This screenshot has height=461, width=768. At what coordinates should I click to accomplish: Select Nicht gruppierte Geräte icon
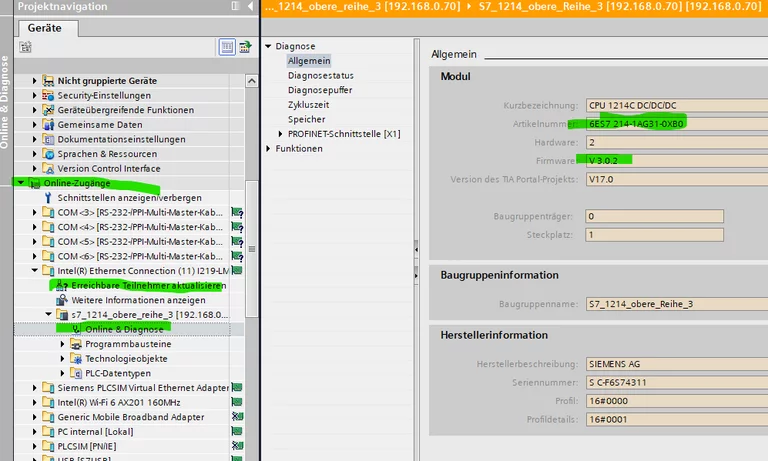coord(48,81)
